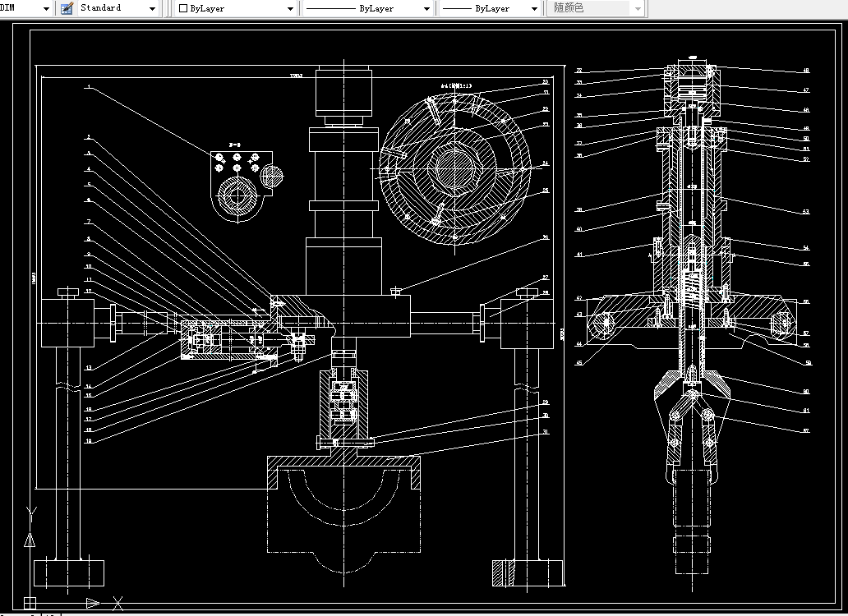Screen dimensions: 848x616
Task: Click the UCS origin icon in drawing
Action: (30, 603)
